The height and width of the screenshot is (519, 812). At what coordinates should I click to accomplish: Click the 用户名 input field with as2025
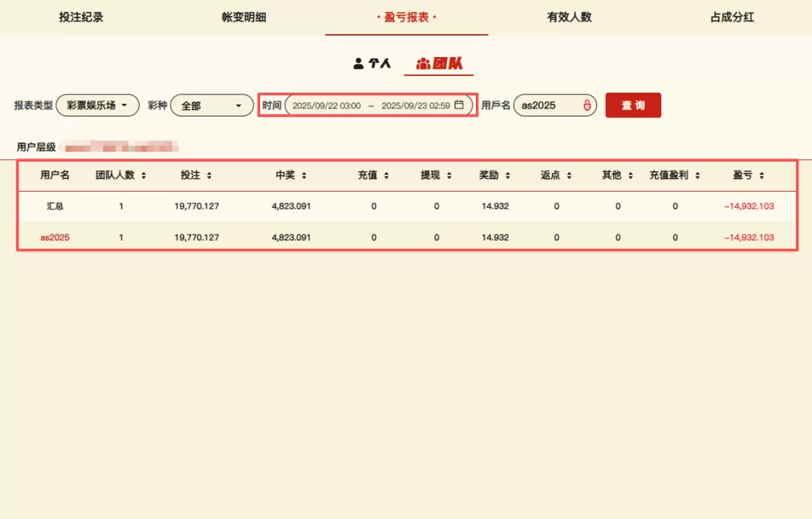547,105
